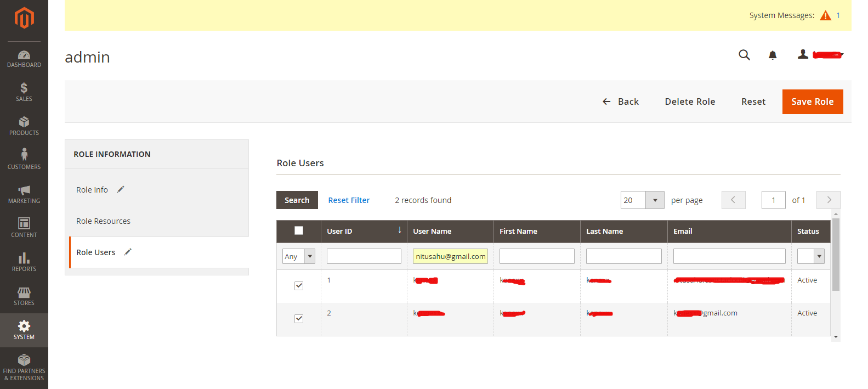Open the Dashboard sidebar icon
This screenshot has width=868, height=389.
coord(24,59)
